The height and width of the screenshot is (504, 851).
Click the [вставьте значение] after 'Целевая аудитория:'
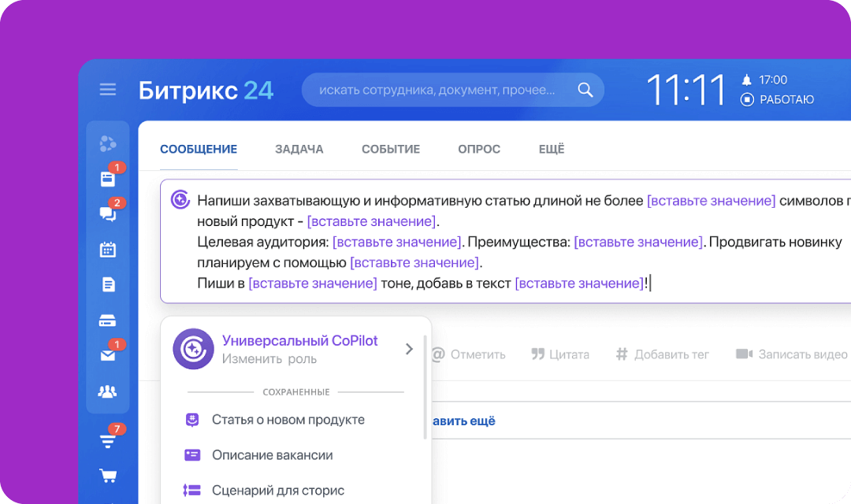point(396,242)
